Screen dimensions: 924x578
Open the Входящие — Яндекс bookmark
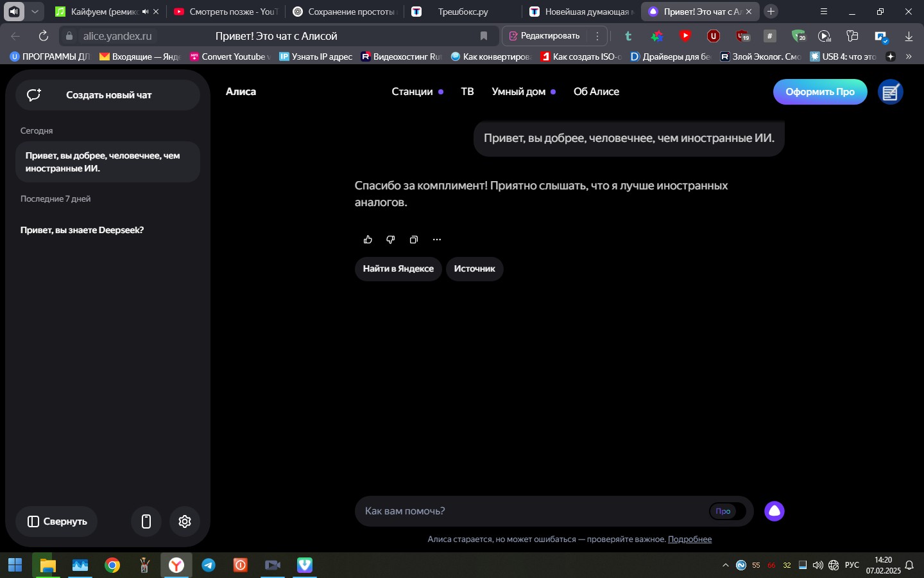[141, 57]
